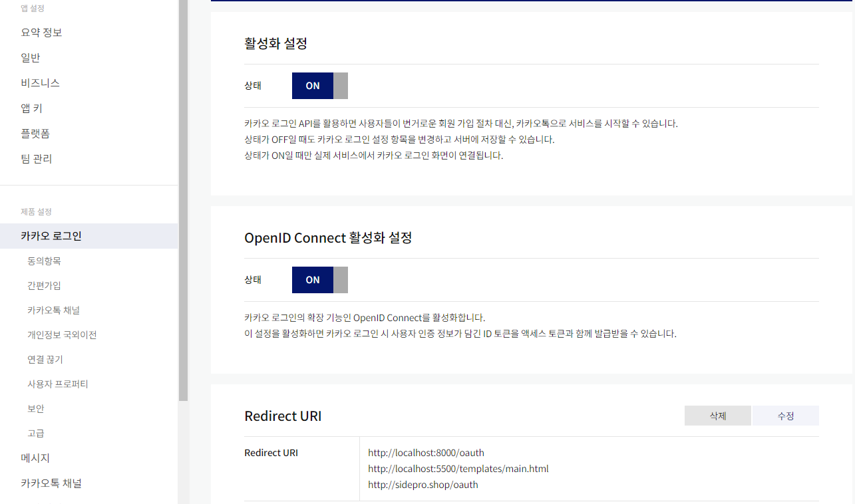Select 플랫폼 in sidebar

pyautogui.click(x=35, y=134)
